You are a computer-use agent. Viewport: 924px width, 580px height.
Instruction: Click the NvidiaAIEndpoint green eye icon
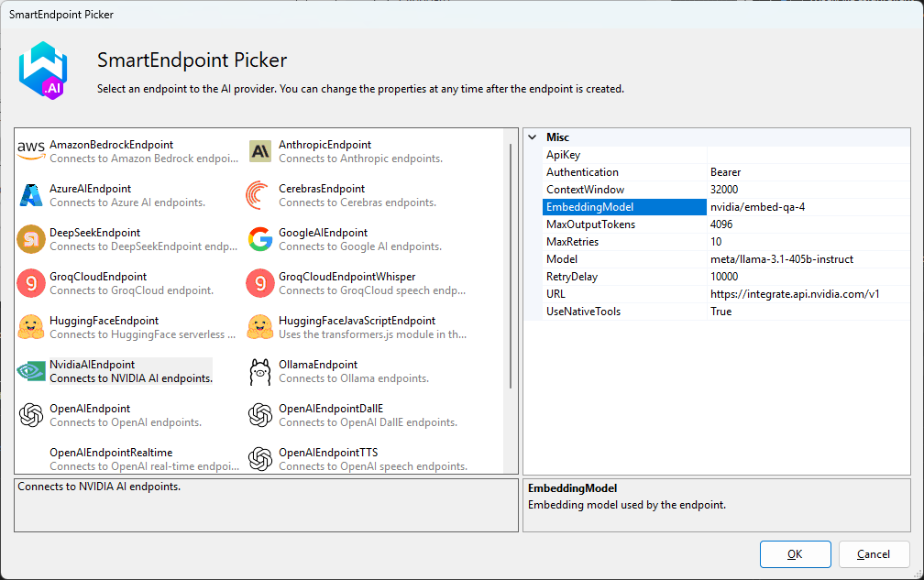point(31,371)
